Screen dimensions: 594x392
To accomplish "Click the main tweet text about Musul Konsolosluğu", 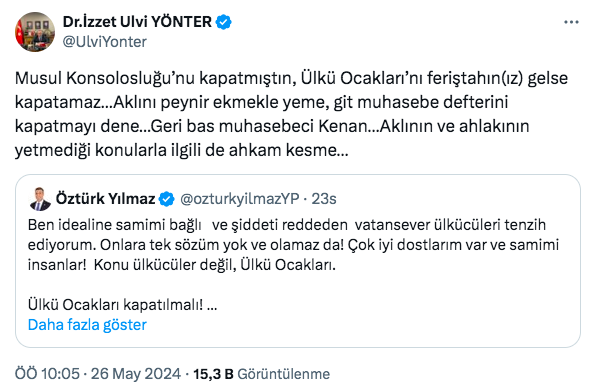I will pyautogui.click(x=291, y=114).
